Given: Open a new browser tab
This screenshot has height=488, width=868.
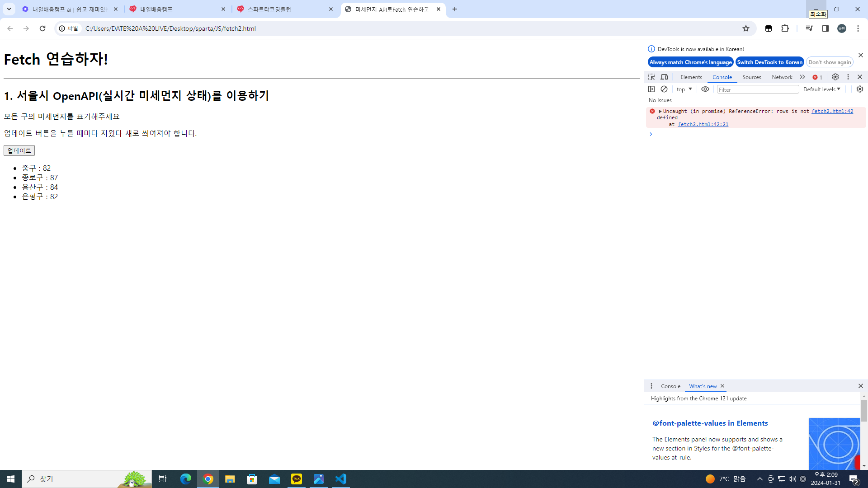Looking at the screenshot, I should tap(455, 9).
